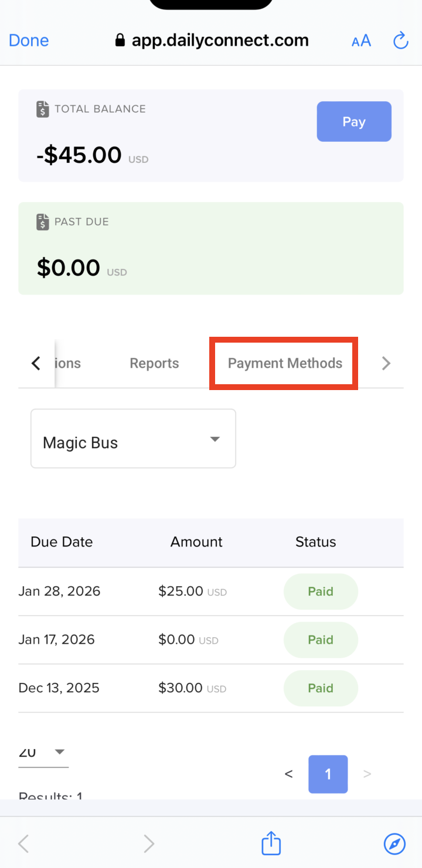Tap Done to close the browser
Screen dimensions: 422x868
pyautogui.click(x=29, y=40)
